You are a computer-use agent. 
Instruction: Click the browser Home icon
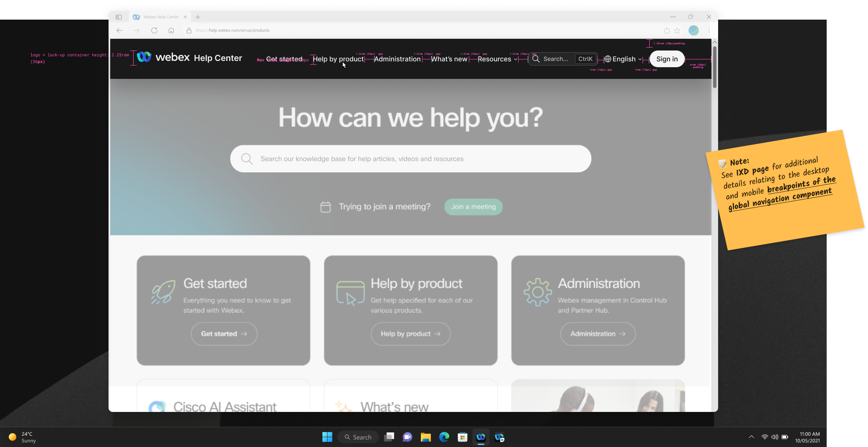coord(171,30)
